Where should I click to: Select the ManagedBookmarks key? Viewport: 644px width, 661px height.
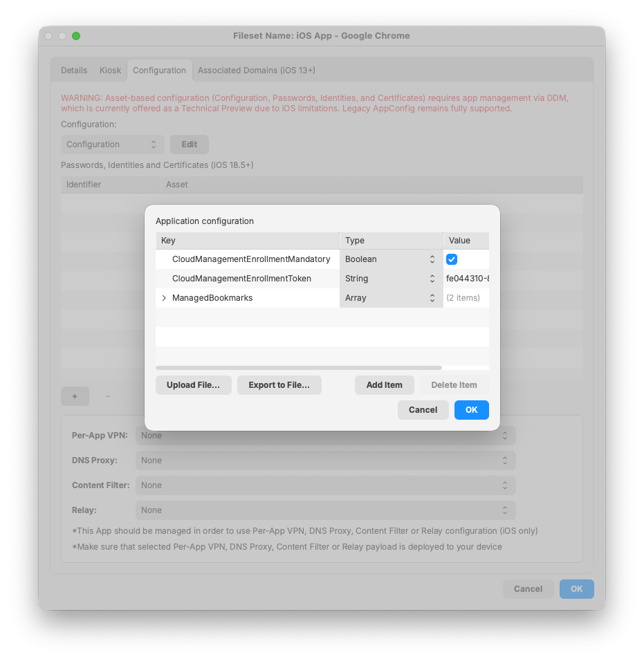click(212, 298)
